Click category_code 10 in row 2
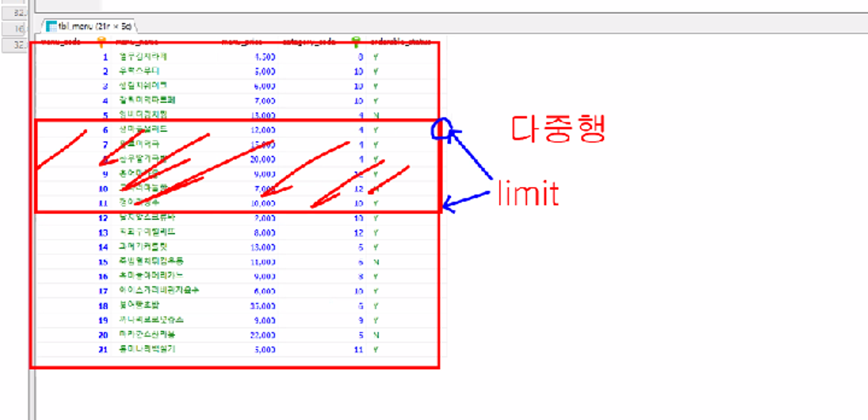 click(x=358, y=71)
